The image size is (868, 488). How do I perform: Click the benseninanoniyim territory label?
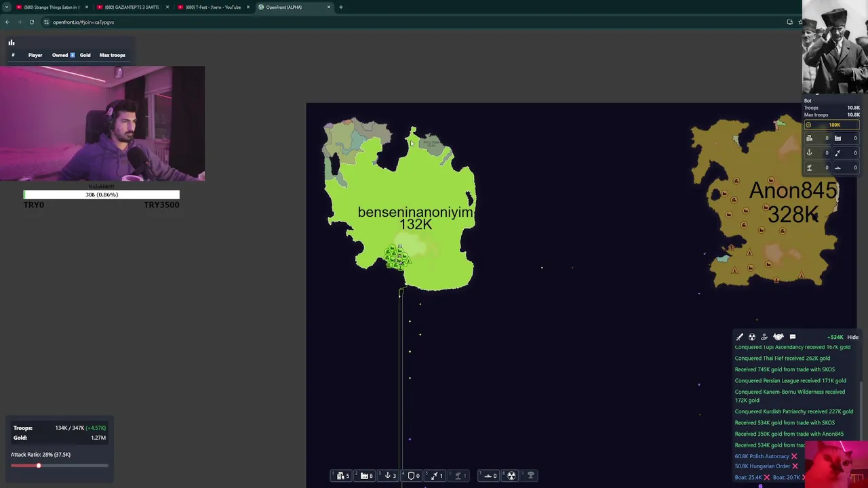(x=415, y=218)
